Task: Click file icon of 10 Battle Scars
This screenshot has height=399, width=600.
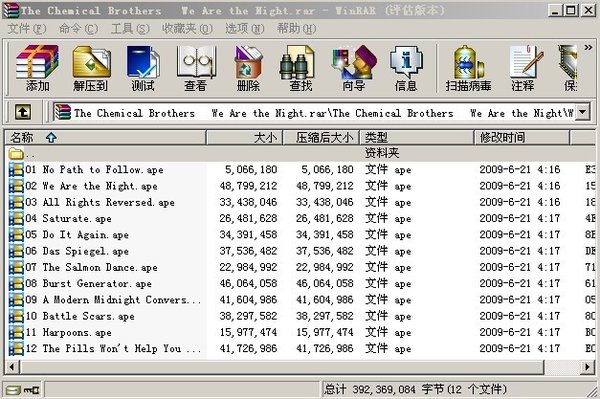Action: pyautogui.click(x=16, y=316)
